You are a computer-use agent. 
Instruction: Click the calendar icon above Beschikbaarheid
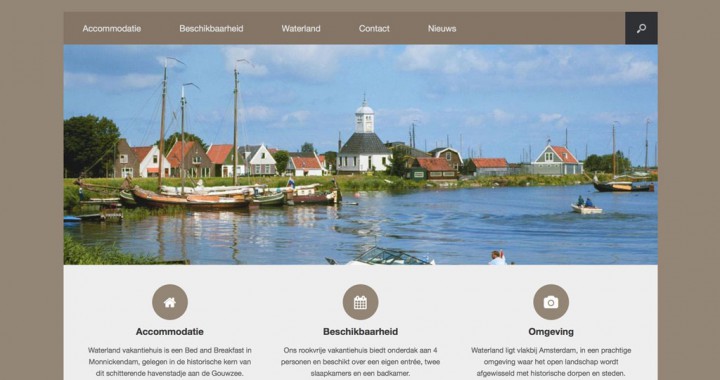[360, 302]
